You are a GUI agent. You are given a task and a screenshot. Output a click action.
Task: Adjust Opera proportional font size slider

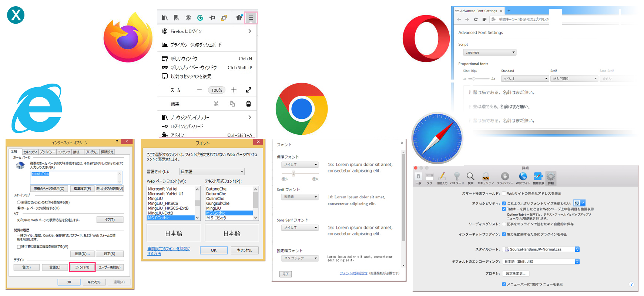click(474, 79)
